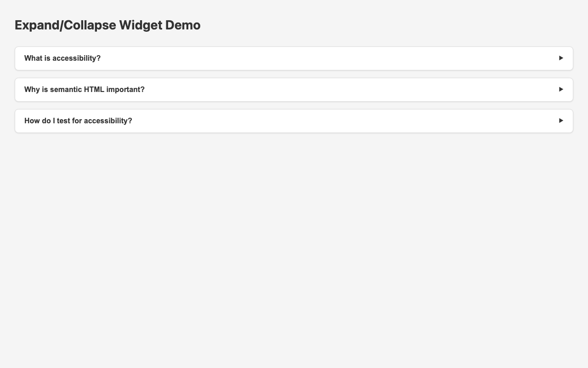588x368 pixels.
Task: Click the 'How do I test for accessibility?' label
Action: (x=78, y=121)
